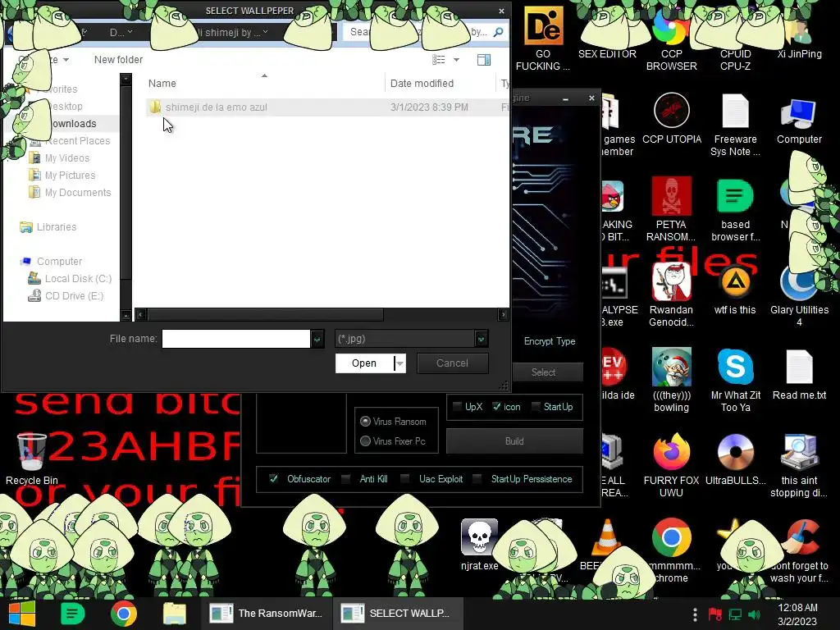Select the Virus Fixer Pc radio button
This screenshot has height=630, width=840.
pos(365,441)
